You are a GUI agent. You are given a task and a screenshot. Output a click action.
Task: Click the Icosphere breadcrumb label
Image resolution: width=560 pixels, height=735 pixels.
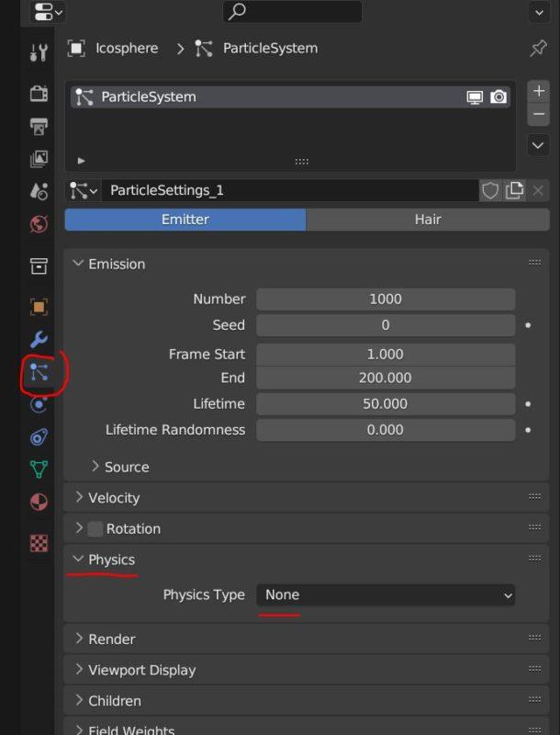coord(127,49)
